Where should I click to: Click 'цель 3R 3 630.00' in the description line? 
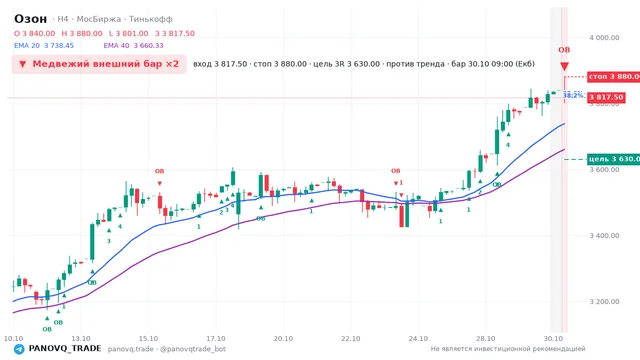tap(347, 64)
